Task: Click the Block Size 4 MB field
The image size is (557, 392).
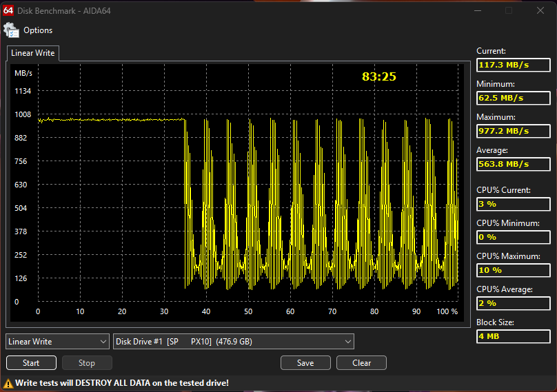Action: tap(514, 336)
